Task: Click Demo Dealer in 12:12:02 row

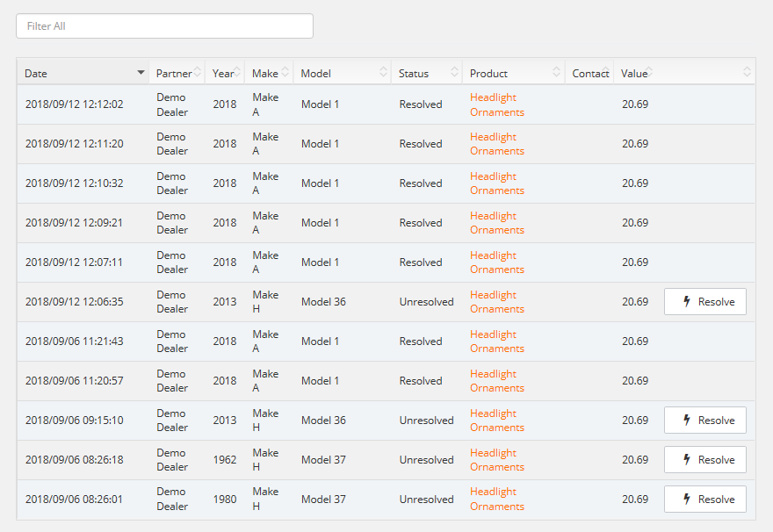Action: (x=172, y=104)
